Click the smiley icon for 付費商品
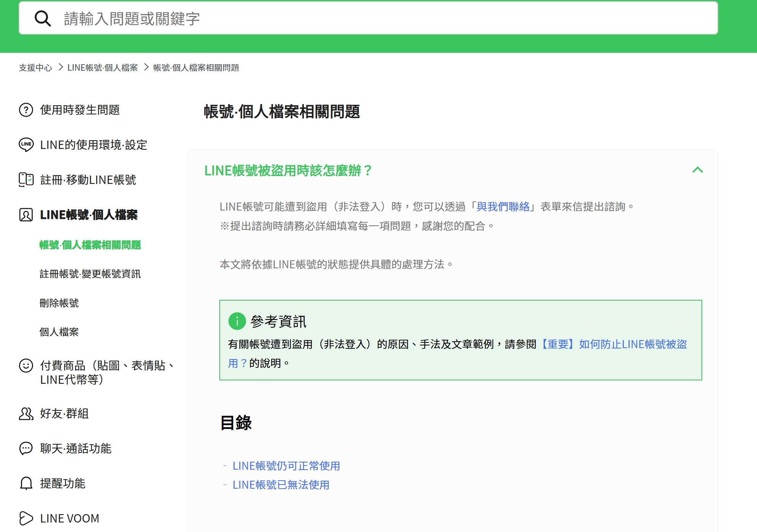The image size is (757, 532). point(26,366)
